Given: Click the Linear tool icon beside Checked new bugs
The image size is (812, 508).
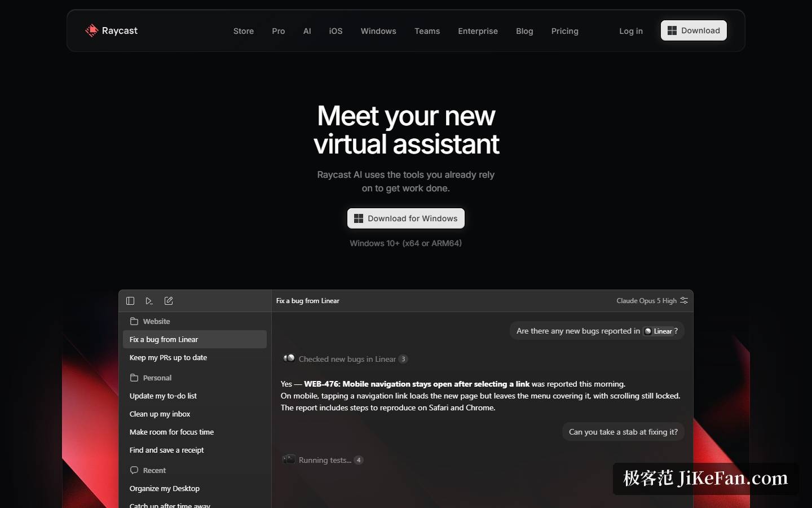Looking at the screenshot, I should tap(289, 358).
